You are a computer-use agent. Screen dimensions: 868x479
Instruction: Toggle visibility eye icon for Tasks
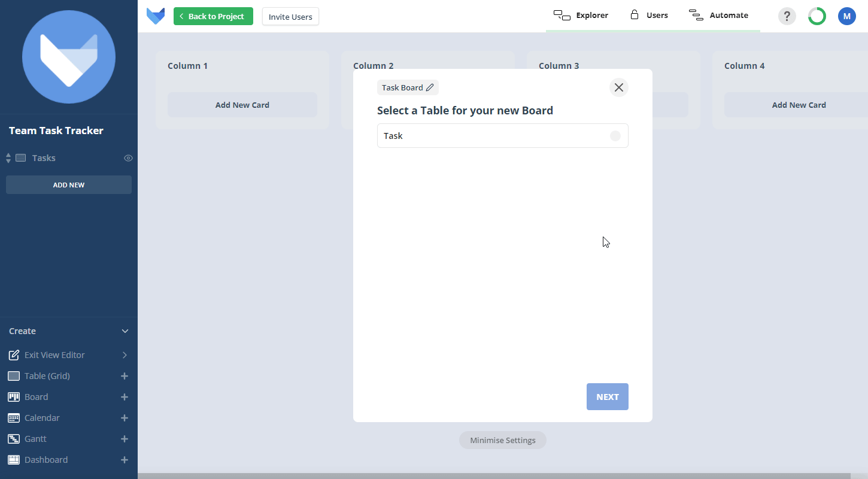128,158
